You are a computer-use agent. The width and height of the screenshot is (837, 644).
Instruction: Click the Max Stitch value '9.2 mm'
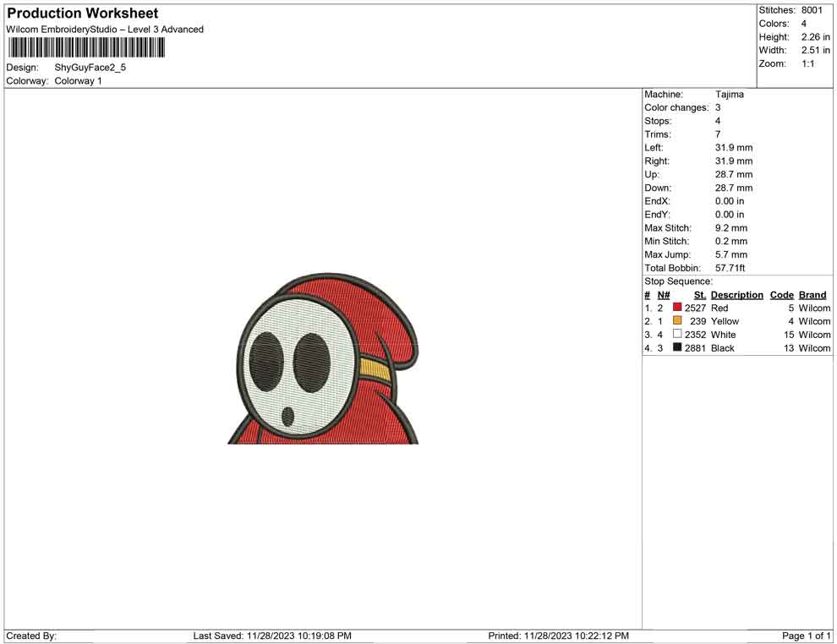731,228
